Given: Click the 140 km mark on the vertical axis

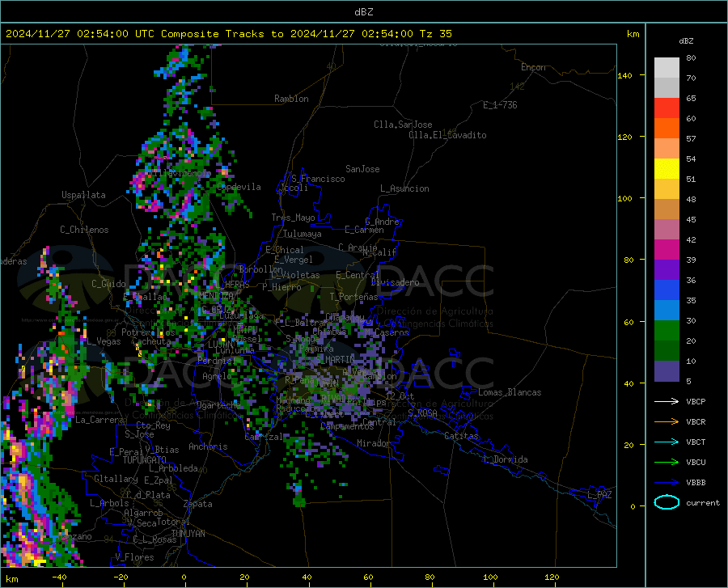Looking at the screenshot, I should pyautogui.click(x=625, y=75).
